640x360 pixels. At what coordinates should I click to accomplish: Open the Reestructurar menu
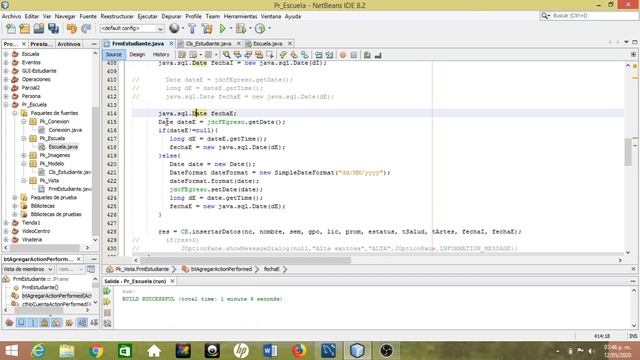click(117, 16)
